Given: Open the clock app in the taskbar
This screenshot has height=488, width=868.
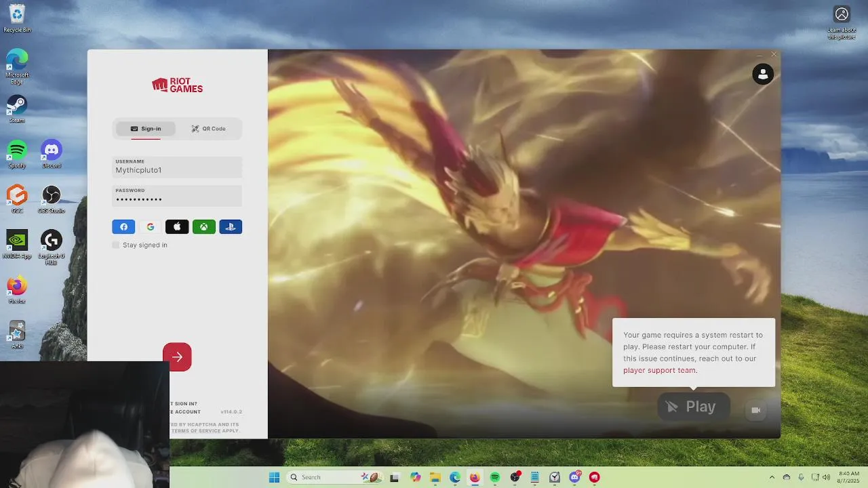Looking at the screenshot, I should [555, 477].
